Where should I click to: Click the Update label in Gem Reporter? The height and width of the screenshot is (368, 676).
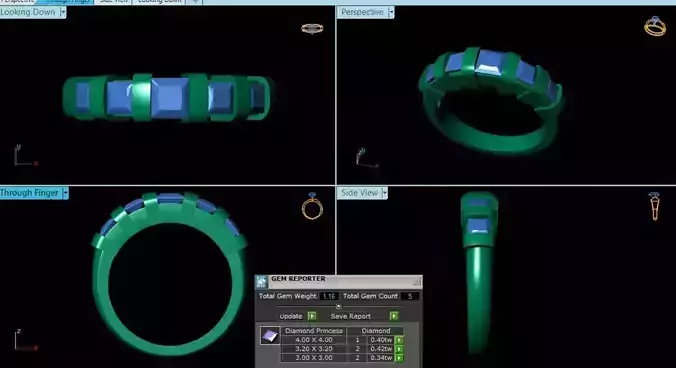(x=291, y=316)
